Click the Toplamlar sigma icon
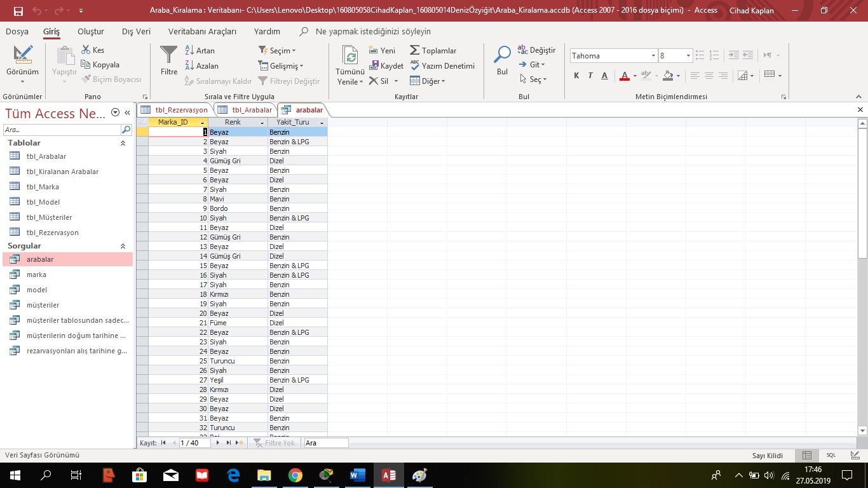Image resolution: width=868 pixels, height=488 pixels. pyautogui.click(x=415, y=50)
